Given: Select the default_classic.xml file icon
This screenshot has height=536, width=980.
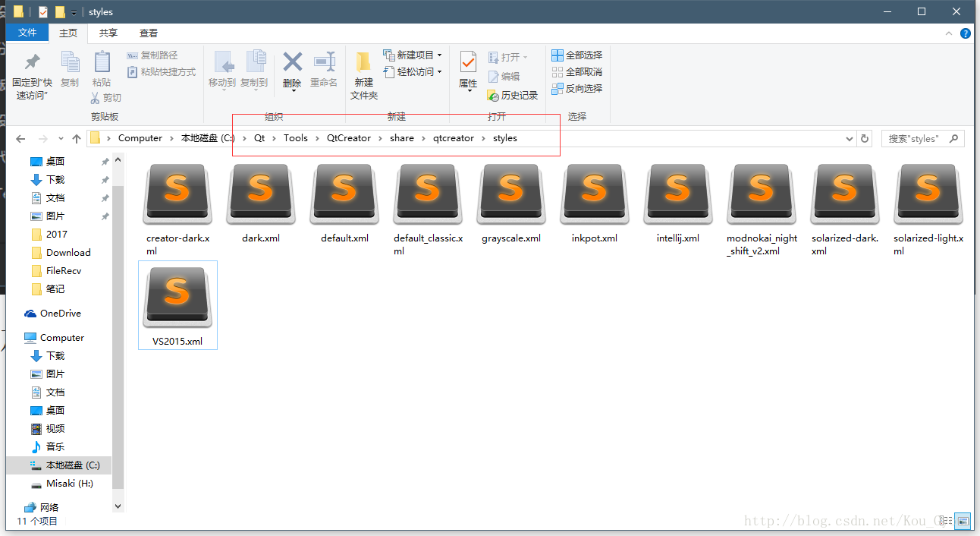Looking at the screenshot, I should pos(428,194).
